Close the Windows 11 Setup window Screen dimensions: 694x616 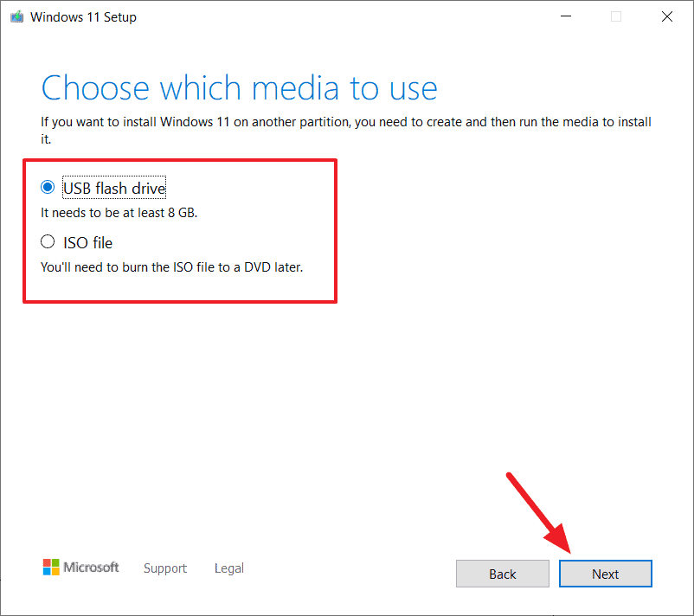click(667, 16)
